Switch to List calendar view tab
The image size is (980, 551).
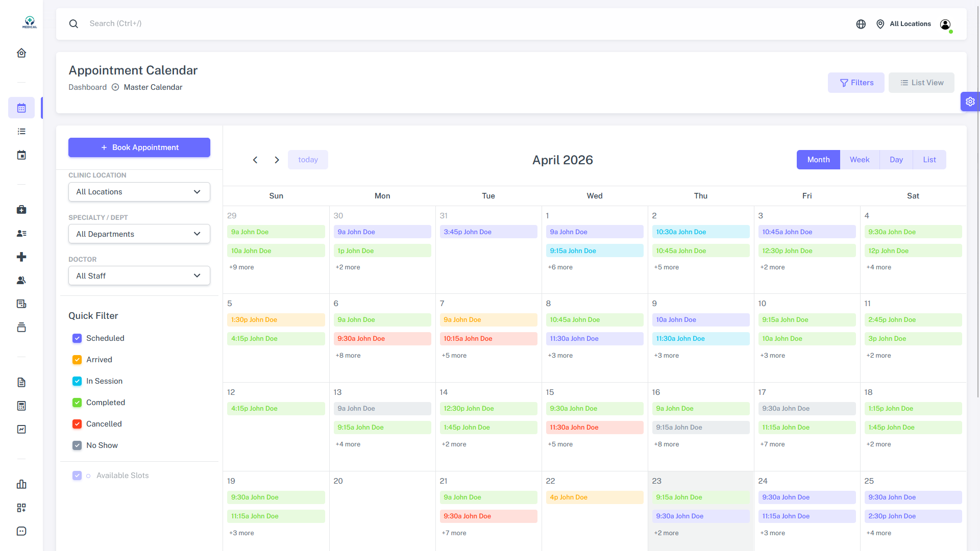click(929, 160)
